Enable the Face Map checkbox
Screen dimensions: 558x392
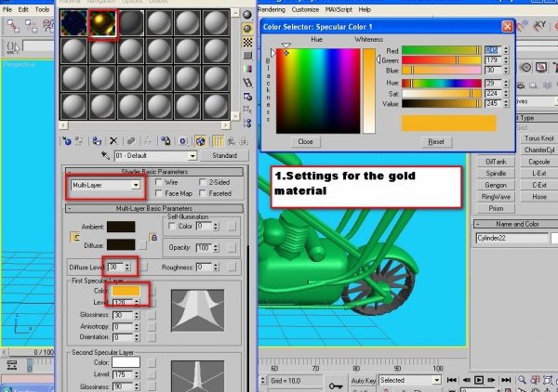coord(159,193)
